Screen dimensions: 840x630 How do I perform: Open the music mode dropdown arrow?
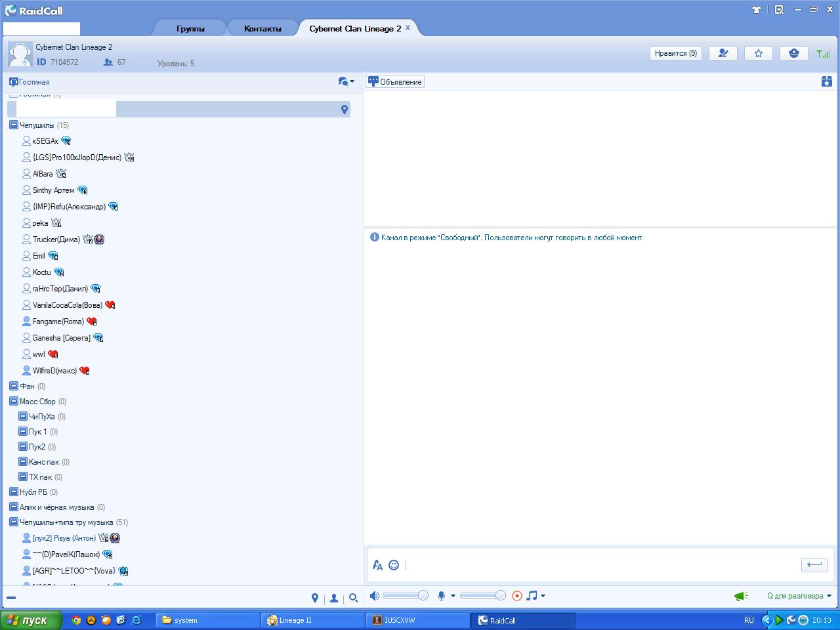click(x=543, y=596)
